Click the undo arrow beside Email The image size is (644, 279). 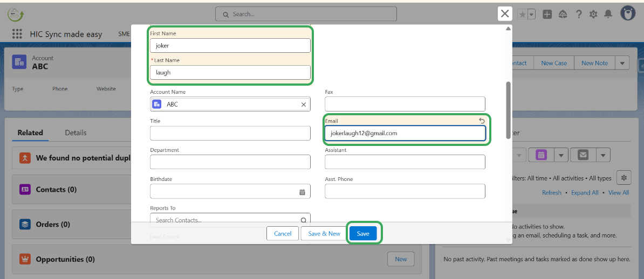coord(482,121)
